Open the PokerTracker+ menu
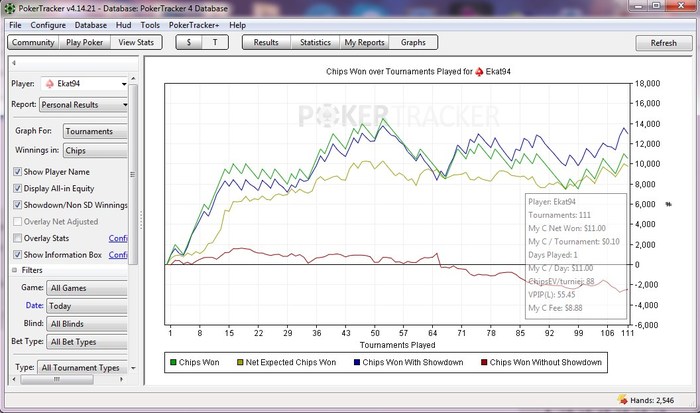The height and width of the screenshot is (413, 700). [x=194, y=25]
